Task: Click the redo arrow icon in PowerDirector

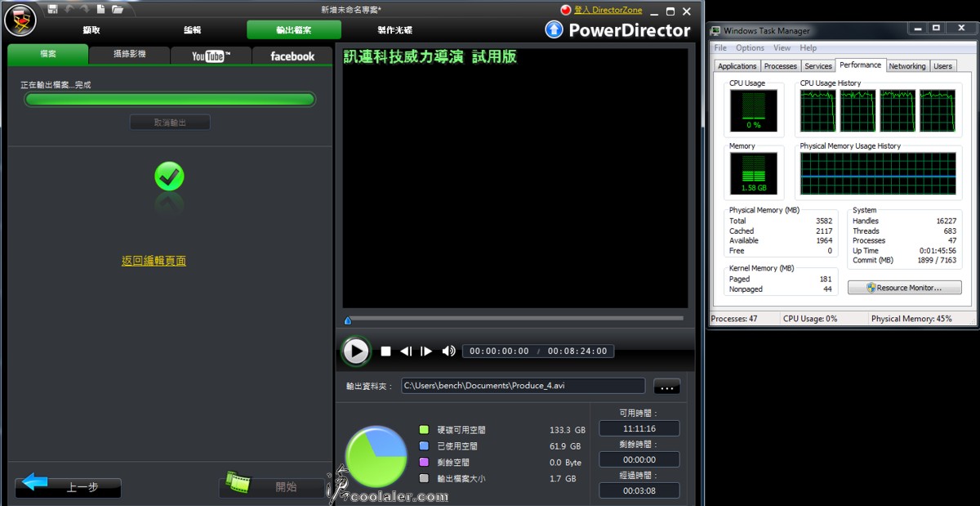Action: click(84, 9)
